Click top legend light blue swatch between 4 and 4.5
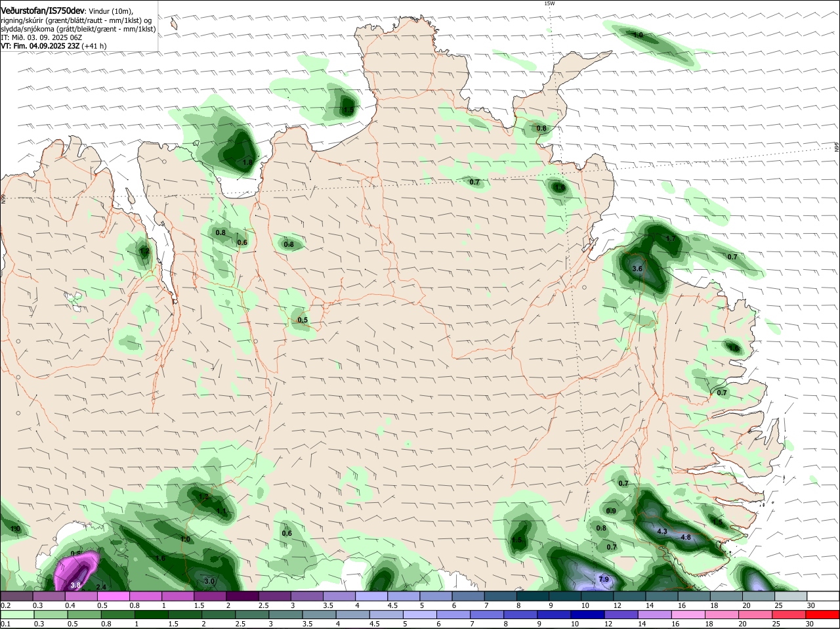 pyautogui.click(x=371, y=596)
